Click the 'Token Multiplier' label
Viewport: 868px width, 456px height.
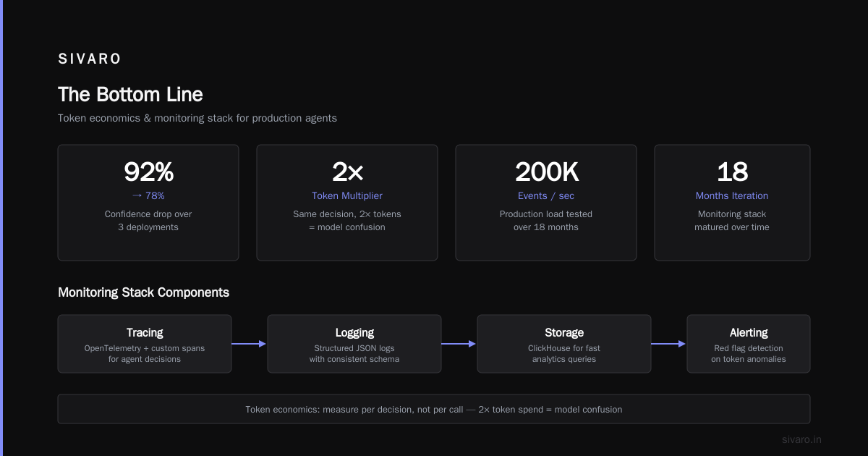(x=347, y=195)
